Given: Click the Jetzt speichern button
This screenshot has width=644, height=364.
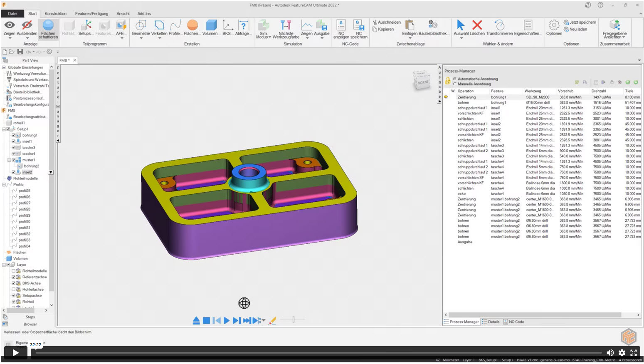Looking at the screenshot, I should click(x=580, y=22).
